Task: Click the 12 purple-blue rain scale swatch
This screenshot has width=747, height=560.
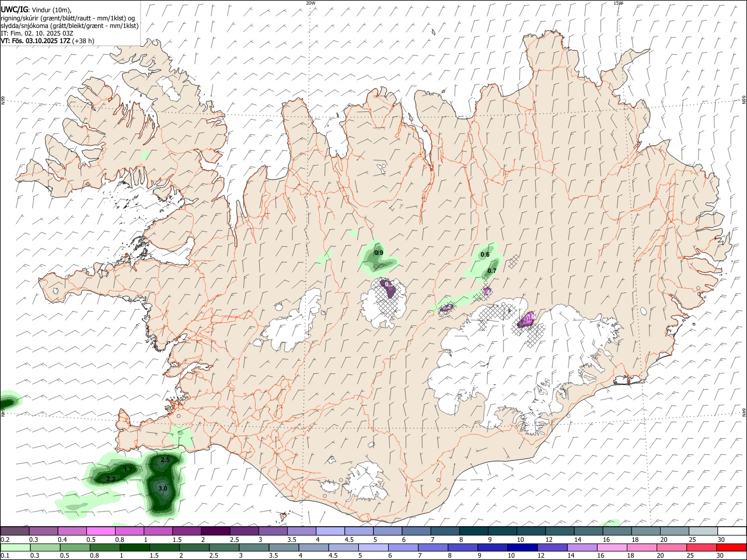Action: [552, 547]
